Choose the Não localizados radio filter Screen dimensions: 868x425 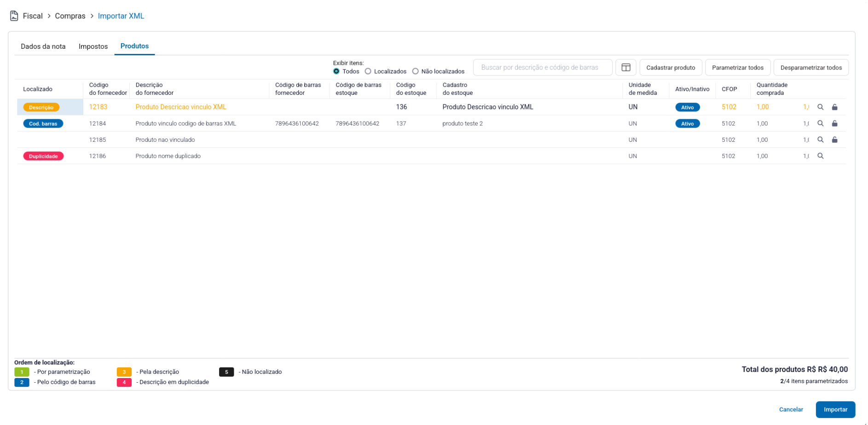click(415, 71)
